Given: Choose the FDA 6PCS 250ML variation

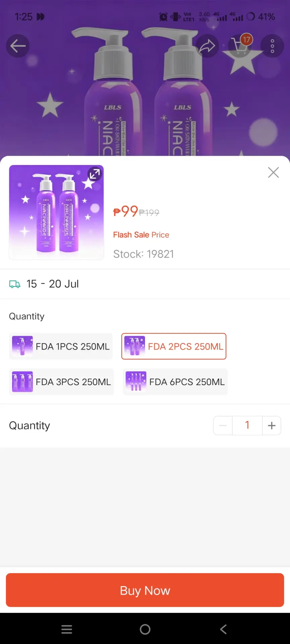Looking at the screenshot, I should pyautogui.click(x=175, y=382).
